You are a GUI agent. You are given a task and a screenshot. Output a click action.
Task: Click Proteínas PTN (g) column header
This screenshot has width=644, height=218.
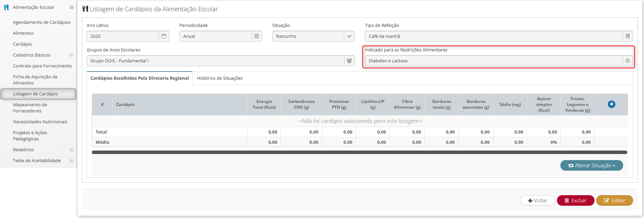[x=339, y=104]
